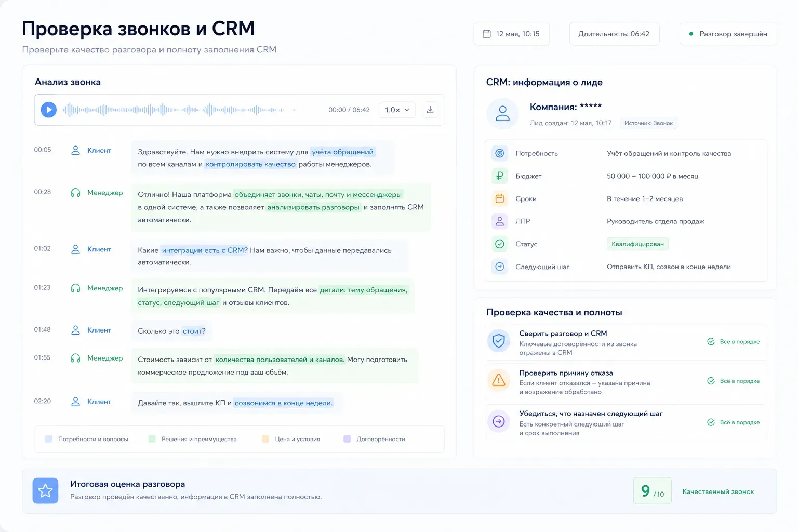Click the highlight объединяет звонки, чаты, почту и мессенджеры
Screen dimensions: 798x532
click(318, 195)
